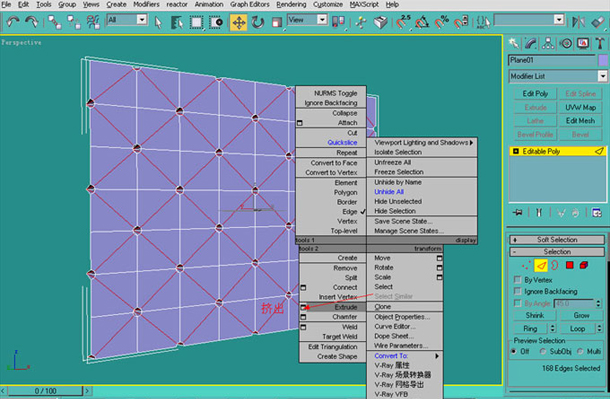Open Connect settings box in quad menu
This screenshot has width=610, height=399.
pyautogui.click(x=303, y=287)
